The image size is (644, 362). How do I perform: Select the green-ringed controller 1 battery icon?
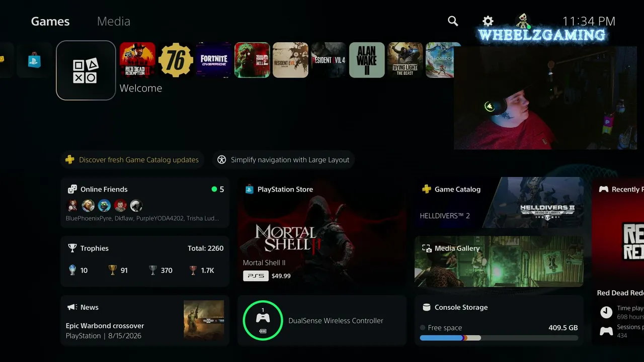point(263,320)
